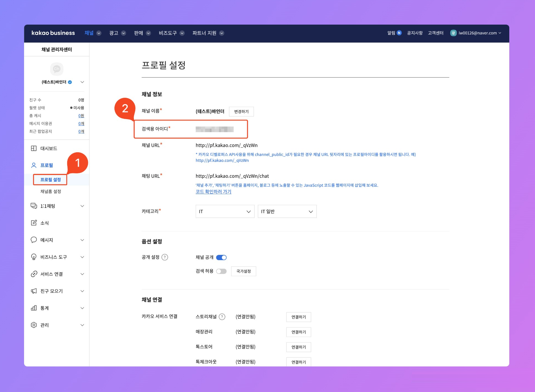Viewport: 535px width, 392px height.
Task: Click the 비즈니스 도구 lightbulb icon
Action: (34, 257)
